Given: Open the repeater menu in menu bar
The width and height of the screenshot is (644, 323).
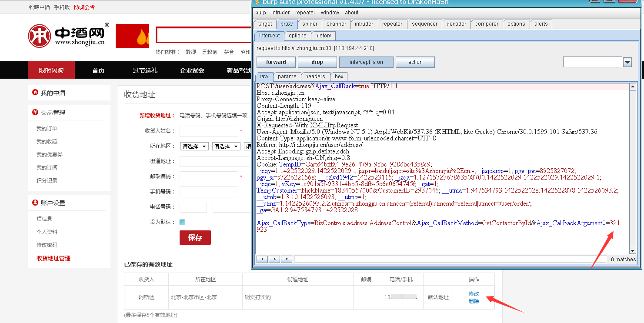Looking at the screenshot, I should click(305, 13).
